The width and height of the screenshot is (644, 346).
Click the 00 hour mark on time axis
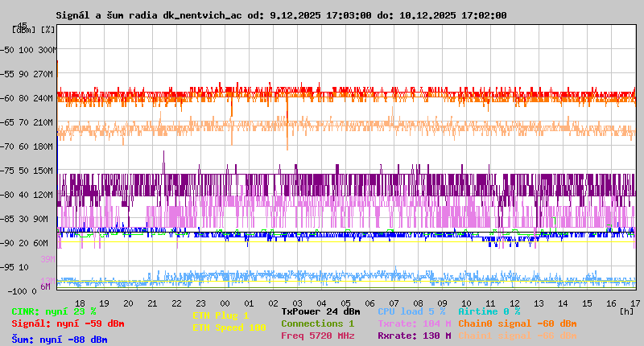point(225,303)
